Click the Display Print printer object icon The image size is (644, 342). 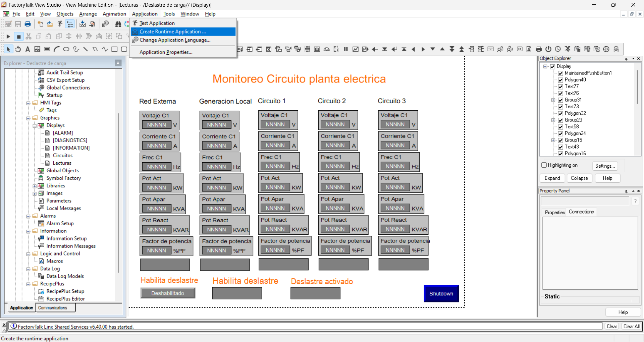coord(539,49)
